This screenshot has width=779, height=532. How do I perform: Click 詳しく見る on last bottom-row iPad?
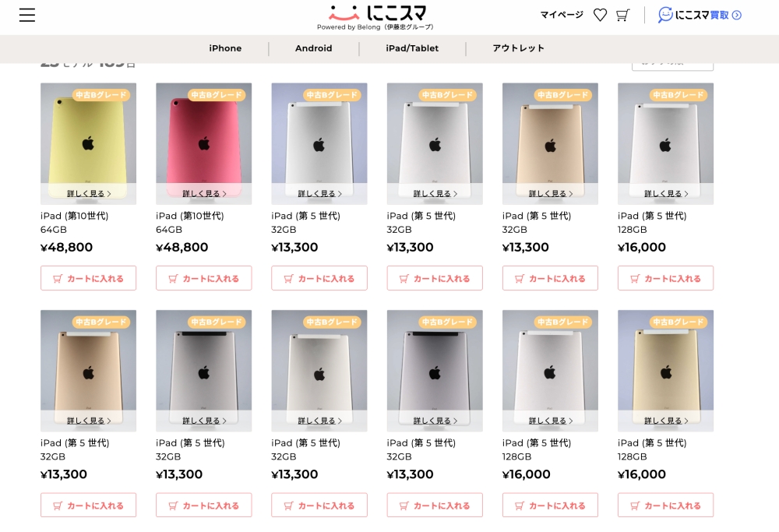tap(666, 421)
